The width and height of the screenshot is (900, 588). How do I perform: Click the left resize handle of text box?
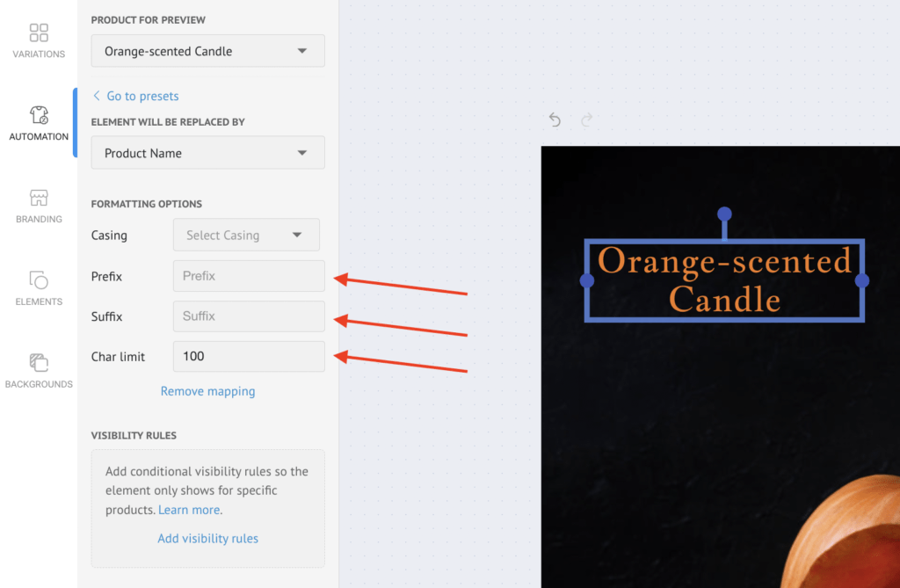(587, 280)
